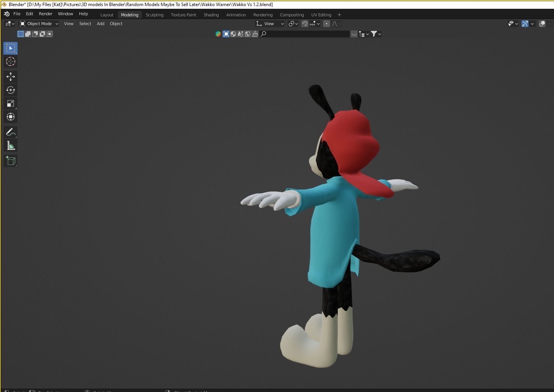Choose the Set New Selection mode icon
Screen dimensions: 554x392
pyautogui.click(x=21, y=34)
